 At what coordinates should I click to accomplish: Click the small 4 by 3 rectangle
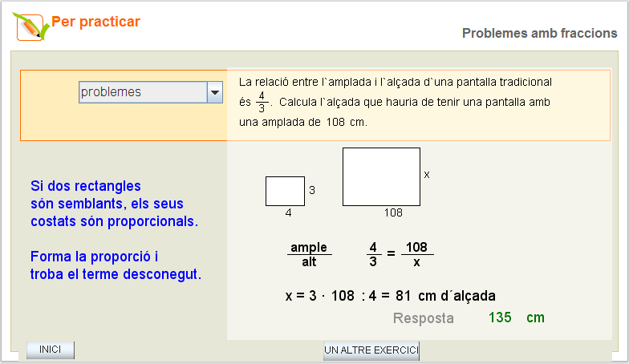coord(285,191)
